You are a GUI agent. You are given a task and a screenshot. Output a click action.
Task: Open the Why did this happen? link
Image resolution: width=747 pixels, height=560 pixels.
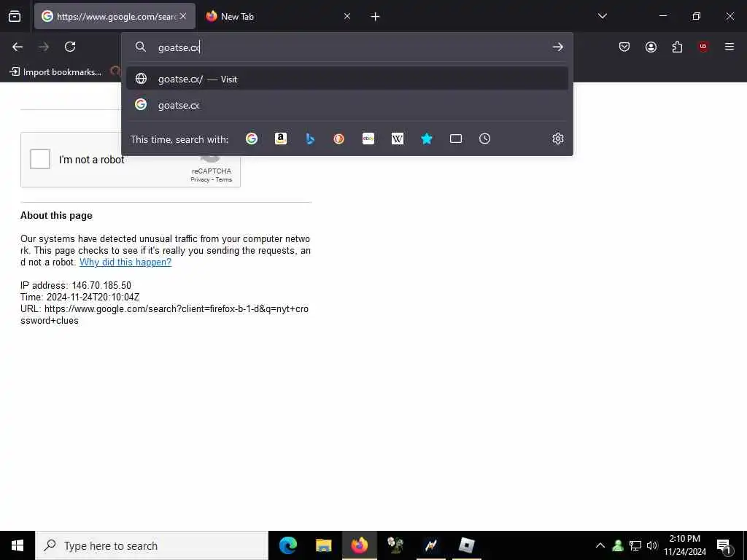coord(125,262)
